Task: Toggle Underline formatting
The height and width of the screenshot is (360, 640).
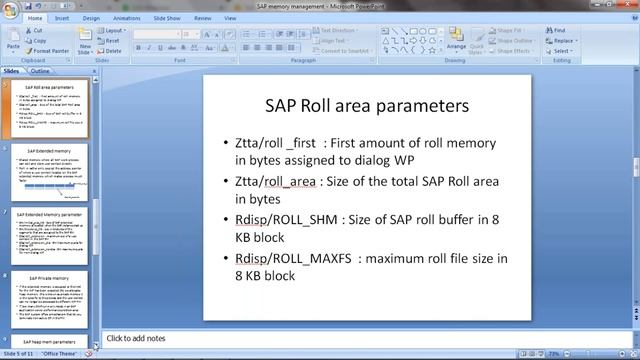Action: (160, 48)
